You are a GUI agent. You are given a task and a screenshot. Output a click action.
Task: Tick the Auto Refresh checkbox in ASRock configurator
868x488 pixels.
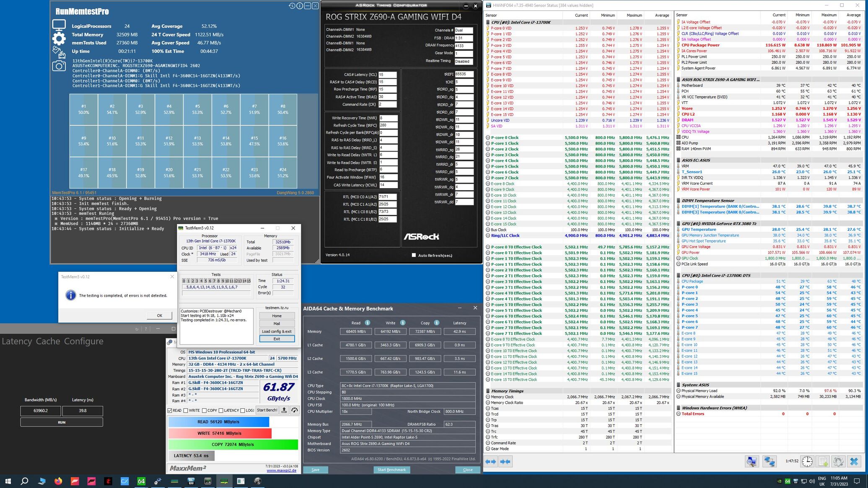click(414, 255)
